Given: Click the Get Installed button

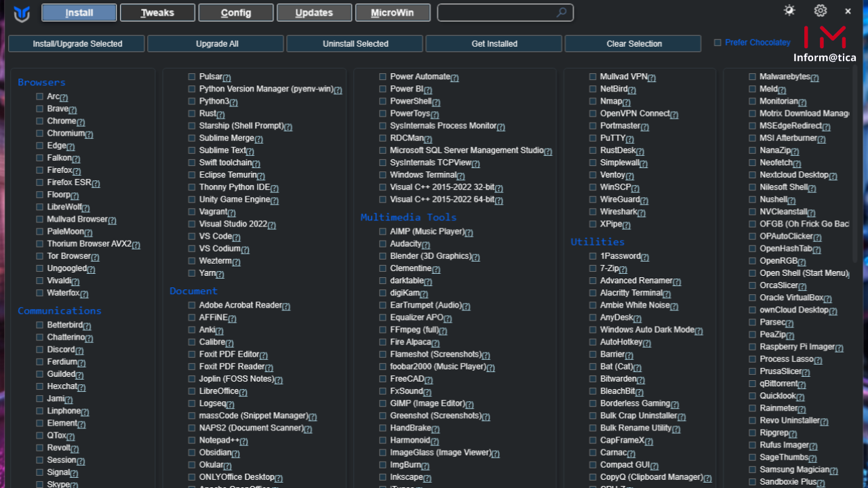Looking at the screenshot, I should (x=494, y=43).
